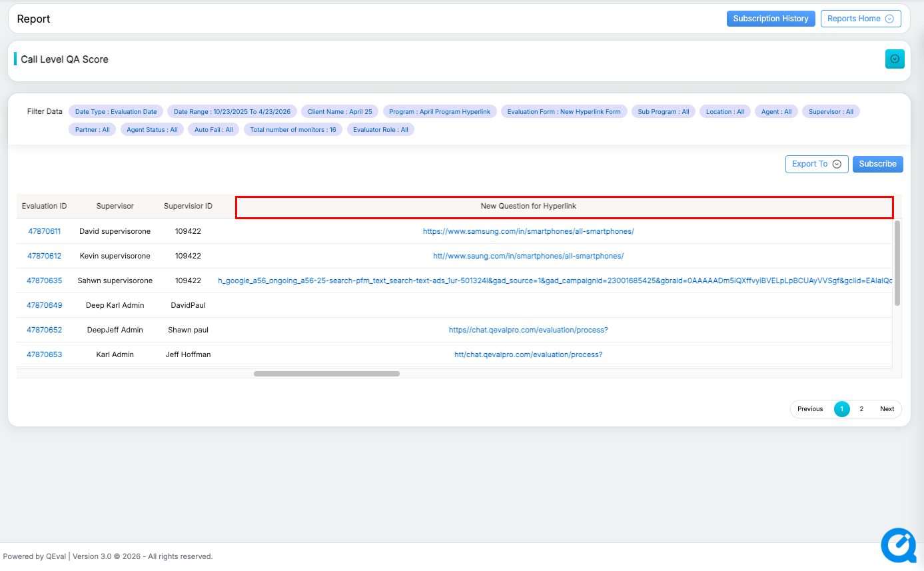Click the horizontal table scrollbar
924x571 pixels.
[x=326, y=374]
